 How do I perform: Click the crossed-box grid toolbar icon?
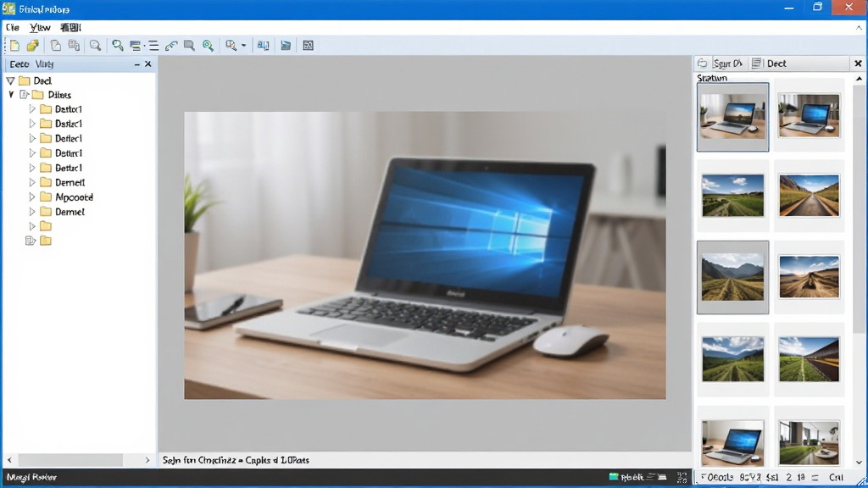click(309, 46)
